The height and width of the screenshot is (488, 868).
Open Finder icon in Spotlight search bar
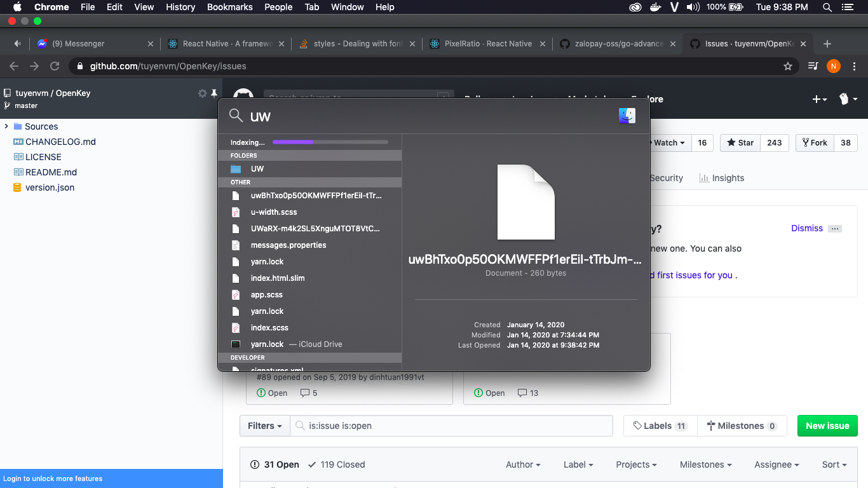(x=627, y=116)
